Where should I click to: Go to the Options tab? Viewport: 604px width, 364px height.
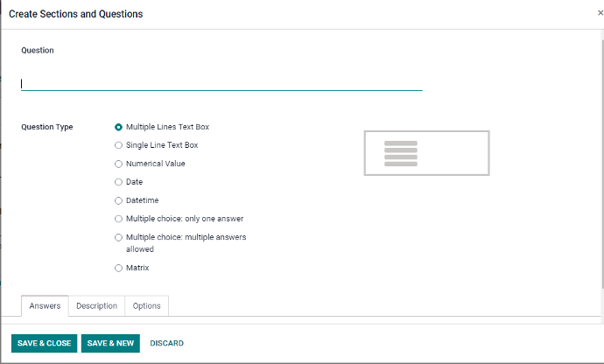(x=146, y=306)
